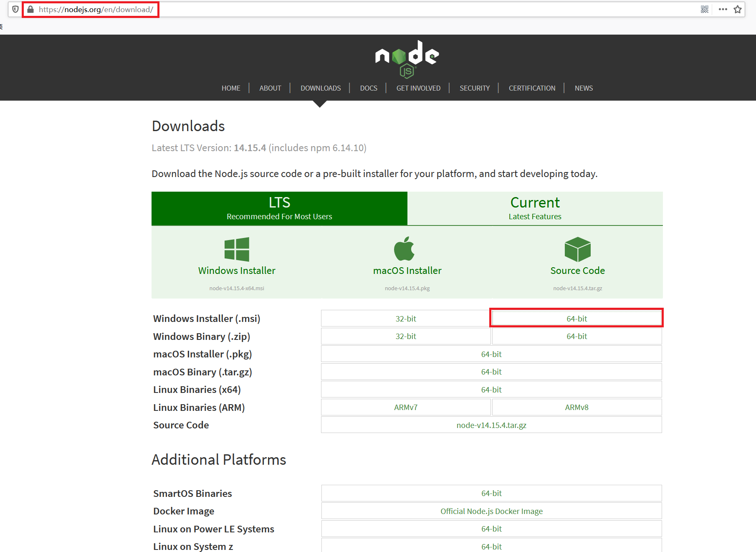Click the node-v14.15.4.tar.gz filename under Source Code icon
Image resolution: width=756 pixels, height=552 pixels.
pyautogui.click(x=578, y=288)
